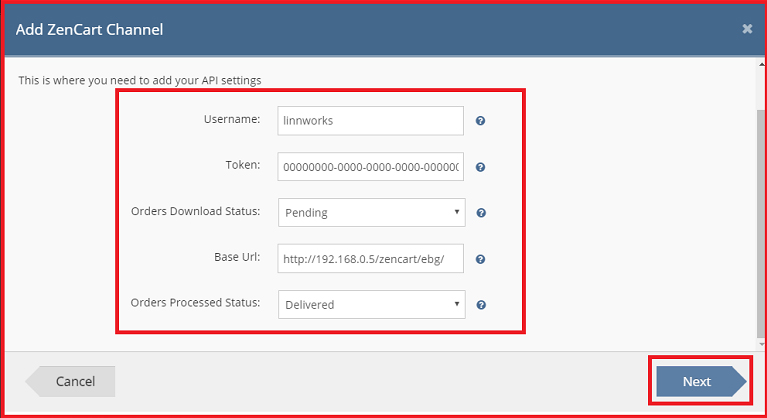Focus the Username input field
The height and width of the screenshot is (418, 767).
tap(370, 121)
